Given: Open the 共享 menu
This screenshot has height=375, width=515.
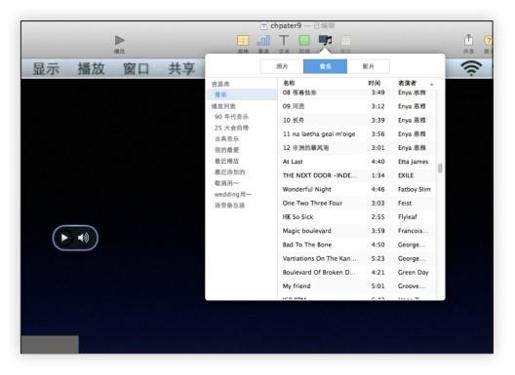Looking at the screenshot, I should 182,69.
